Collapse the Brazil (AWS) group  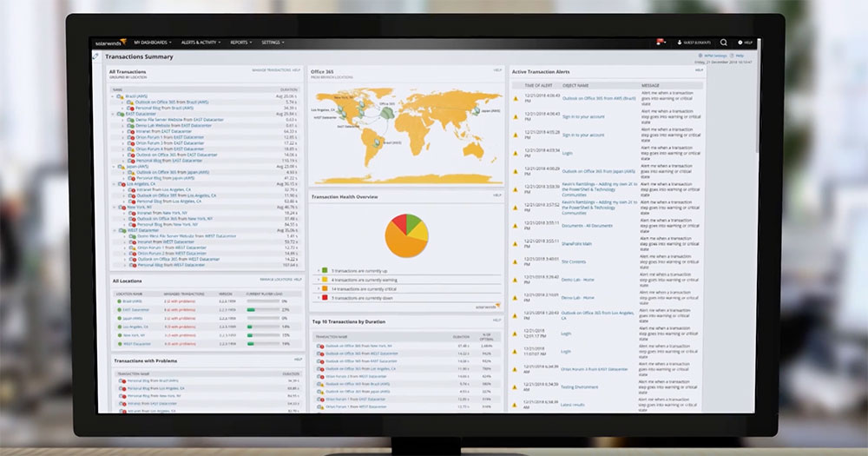pyautogui.click(x=114, y=96)
